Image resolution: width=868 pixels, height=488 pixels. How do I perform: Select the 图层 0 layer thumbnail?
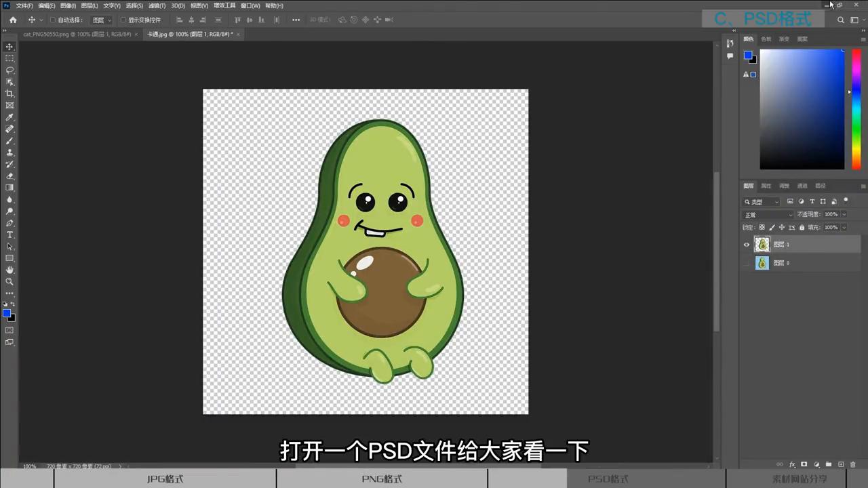762,263
